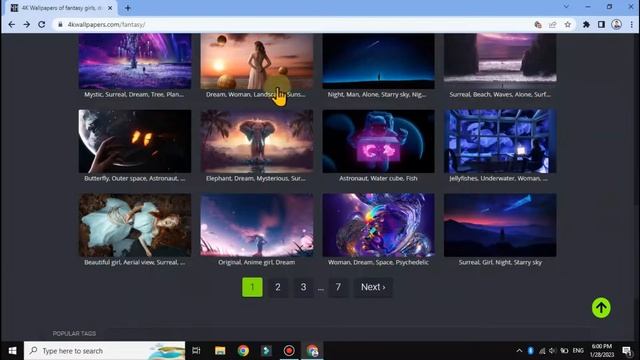Open the Original Anime girl Dream wallpaper
This screenshot has width=640, height=360.
point(257,225)
